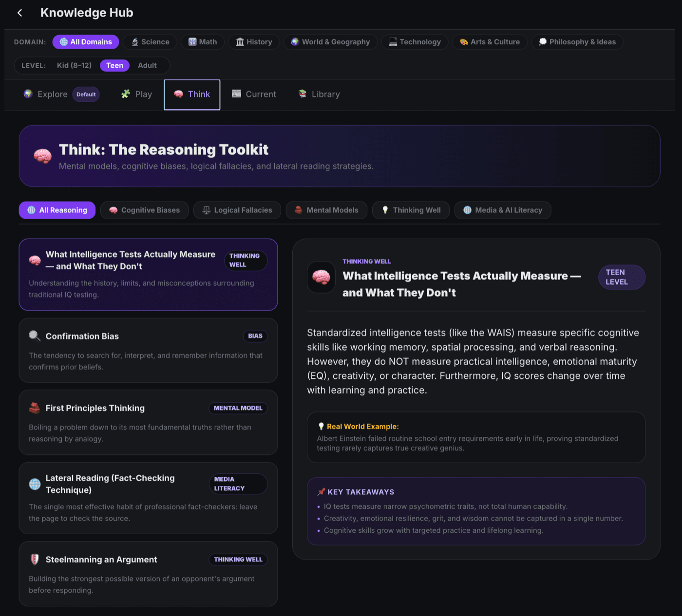Choose the Teen level option
Screen dimensions: 682x616
point(114,65)
